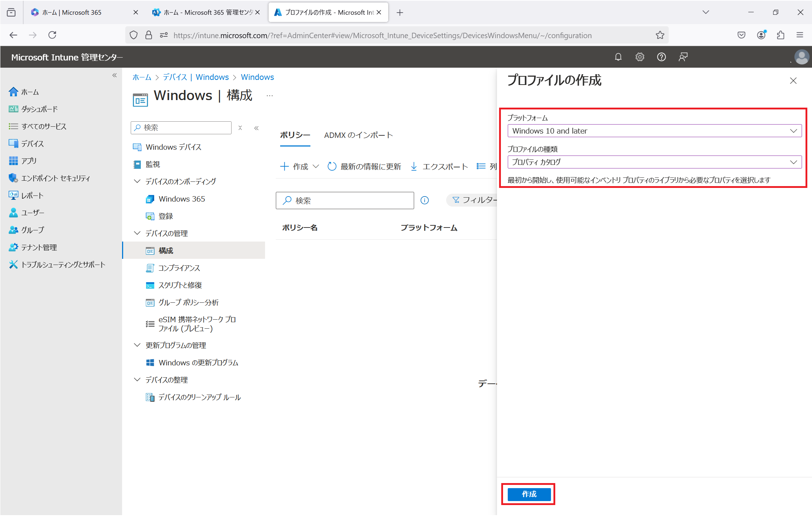Open ダッシュボード in left sidebar
The height and width of the screenshot is (518, 812).
pyautogui.click(x=33, y=109)
